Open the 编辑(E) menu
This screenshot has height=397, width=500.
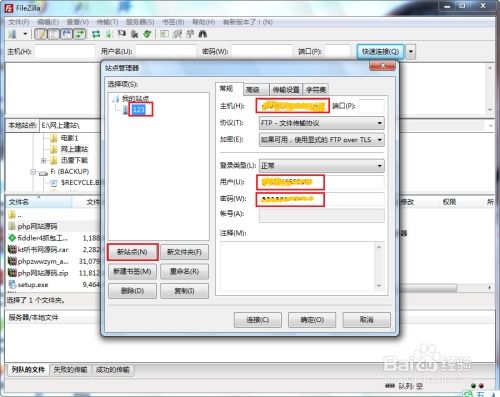pyautogui.click(x=48, y=22)
